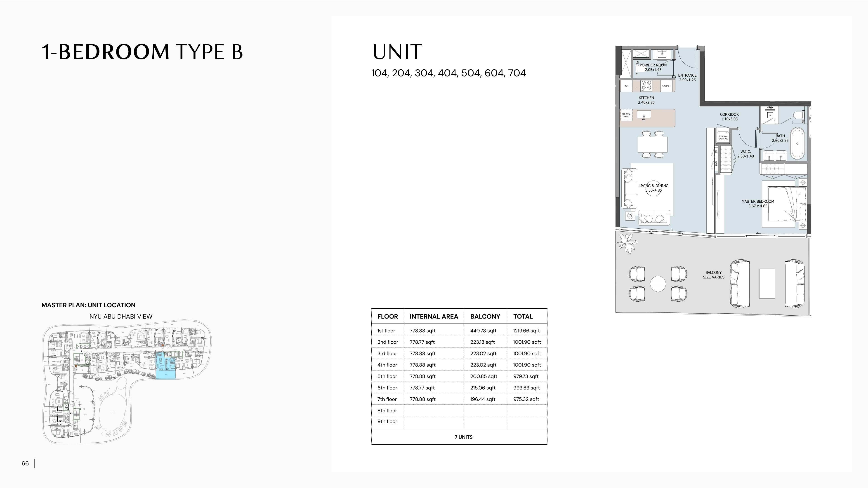Screen dimensions: 868x488
Task: Click the MASTER PLAN: UNIT LOCATION heading
Action: pos(88,305)
